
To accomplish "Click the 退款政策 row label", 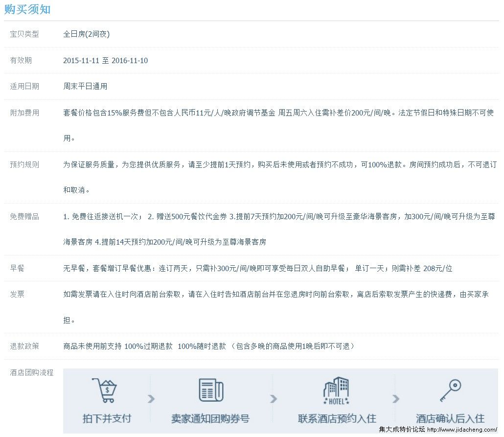I will tap(24, 346).
